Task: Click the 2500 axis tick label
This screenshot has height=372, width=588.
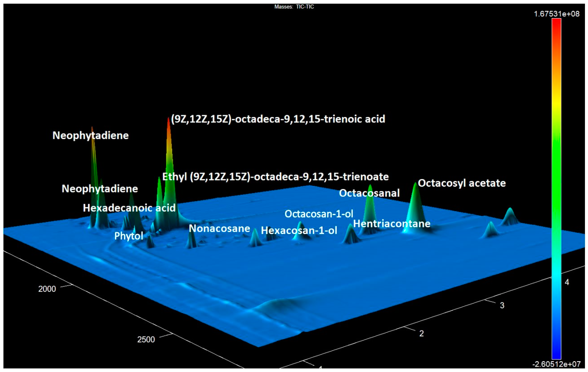Action: [146, 339]
